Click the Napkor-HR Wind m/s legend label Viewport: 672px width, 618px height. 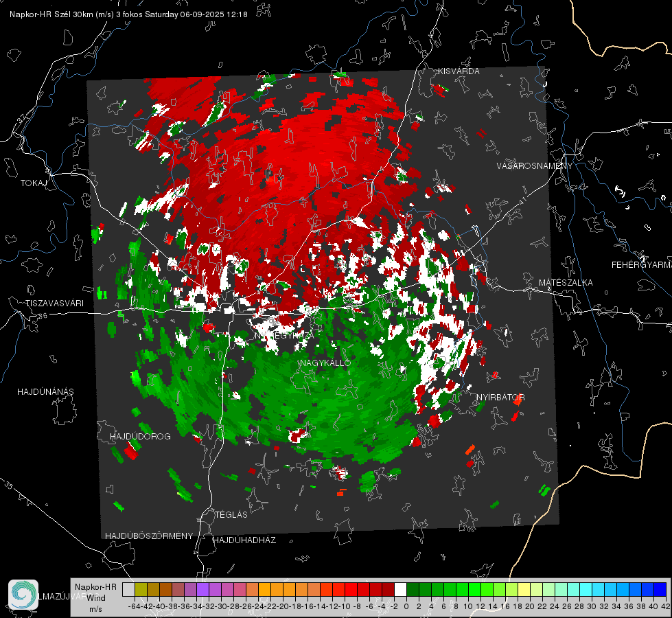pos(95,598)
